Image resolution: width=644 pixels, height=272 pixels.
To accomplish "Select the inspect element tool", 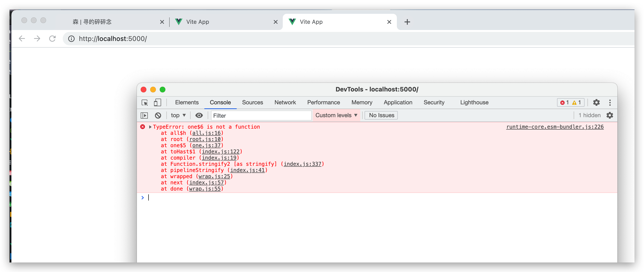I will coord(145,102).
